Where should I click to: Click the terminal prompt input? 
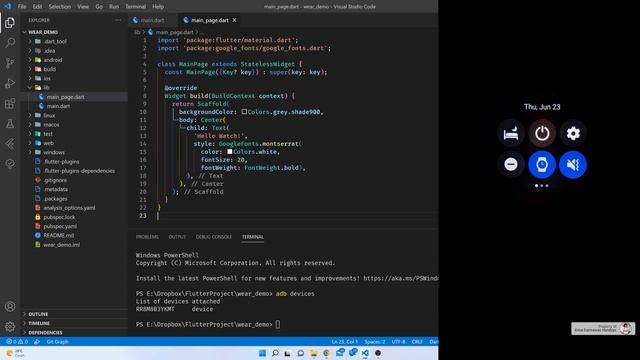click(x=278, y=324)
